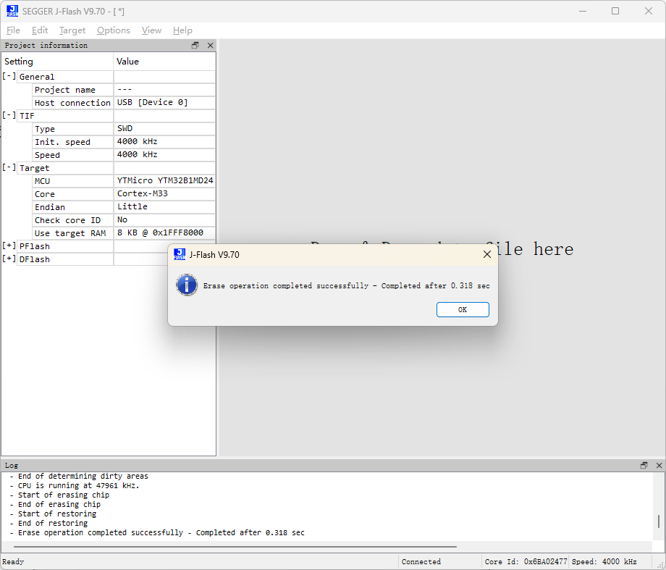Screen dimensions: 666x570
Task: Click the Log vertical scrollbar thumb
Action: tap(659, 521)
